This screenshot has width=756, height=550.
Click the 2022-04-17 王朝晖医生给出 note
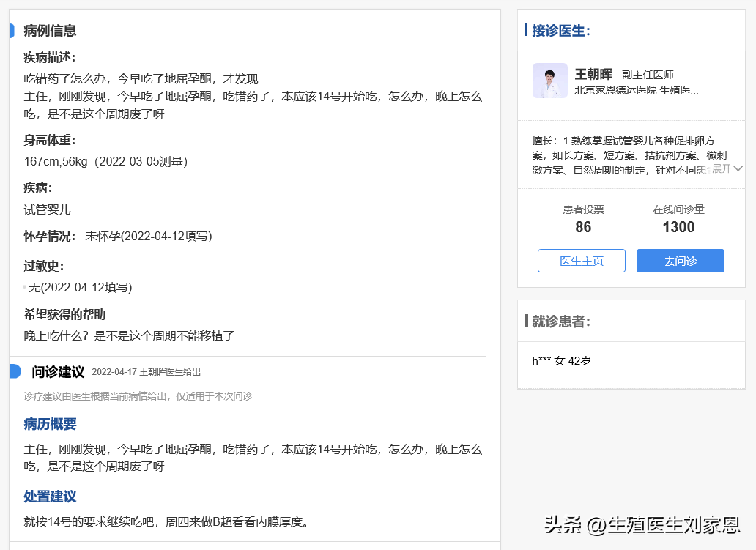(x=146, y=372)
